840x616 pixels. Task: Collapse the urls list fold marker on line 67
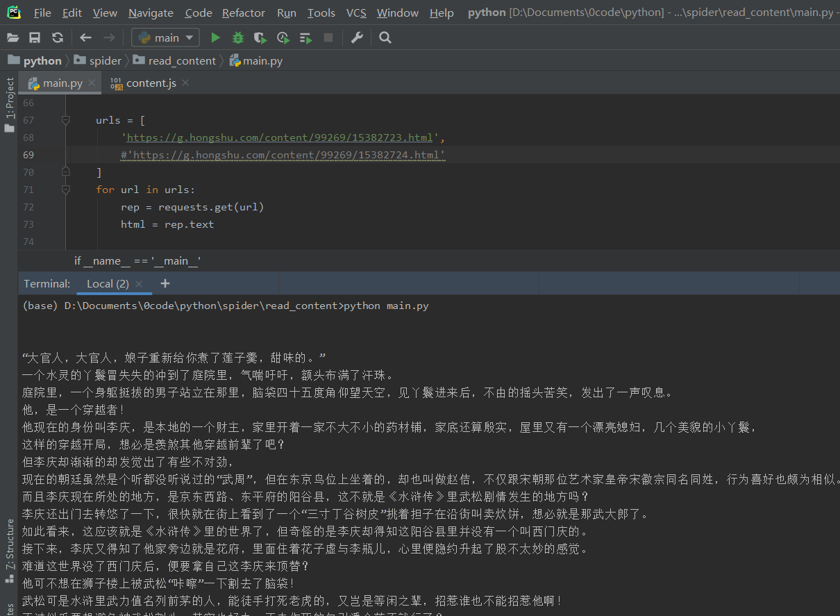point(66,120)
